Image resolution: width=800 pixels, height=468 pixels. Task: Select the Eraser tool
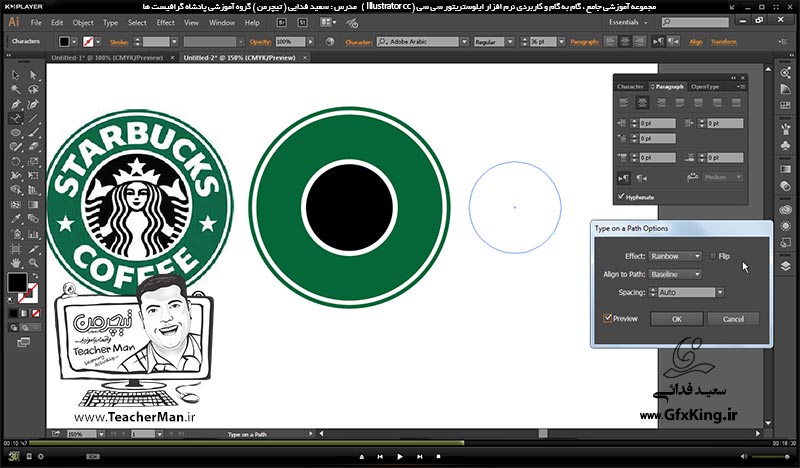pyautogui.click(x=34, y=147)
